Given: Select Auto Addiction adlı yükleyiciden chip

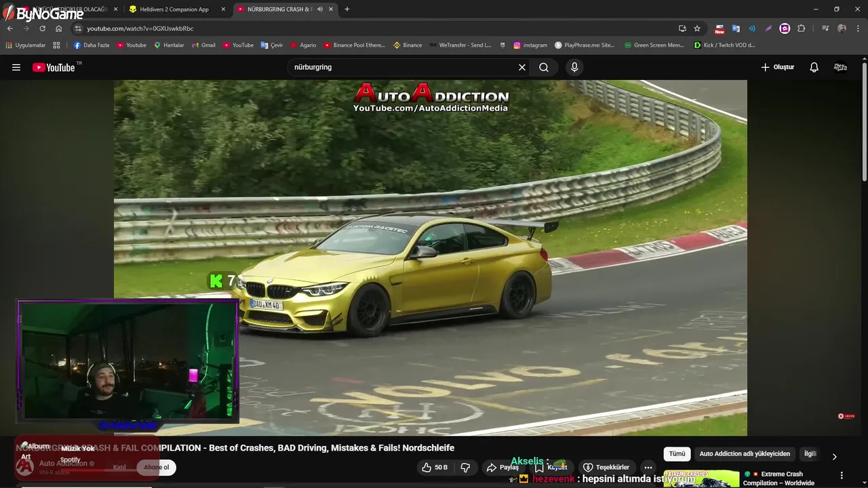Looking at the screenshot, I should click(745, 453).
